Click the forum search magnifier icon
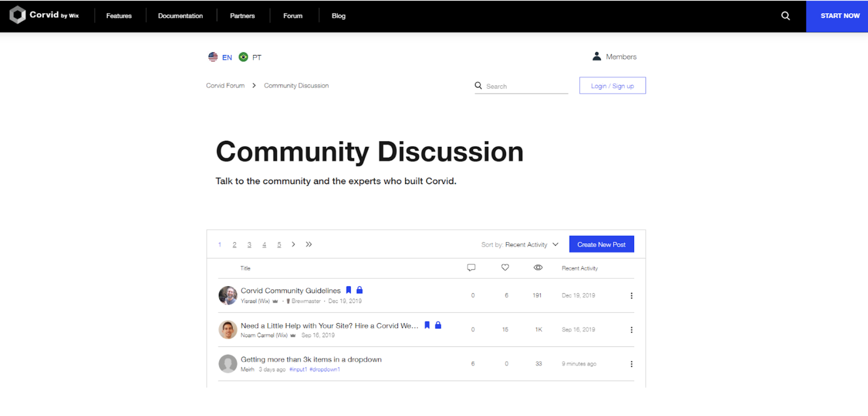 pos(478,85)
